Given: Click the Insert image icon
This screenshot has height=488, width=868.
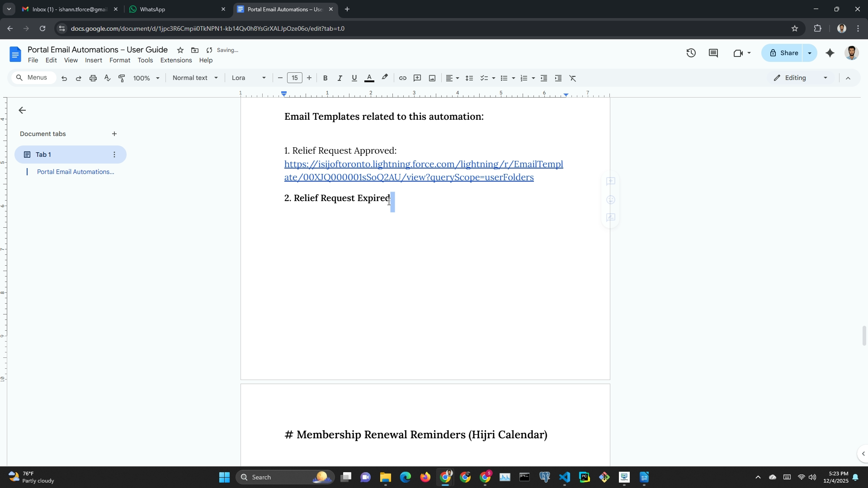Looking at the screenshot, I should (x=432, y=78).
